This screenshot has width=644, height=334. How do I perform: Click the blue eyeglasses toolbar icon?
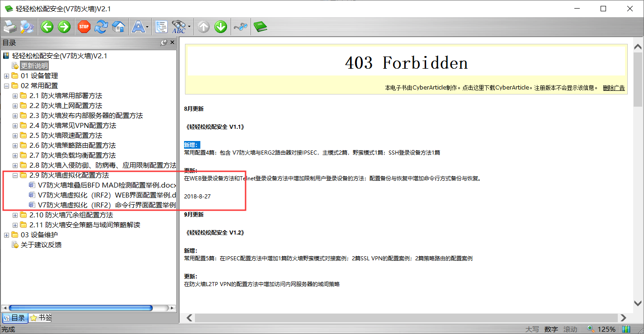[241, 27]
